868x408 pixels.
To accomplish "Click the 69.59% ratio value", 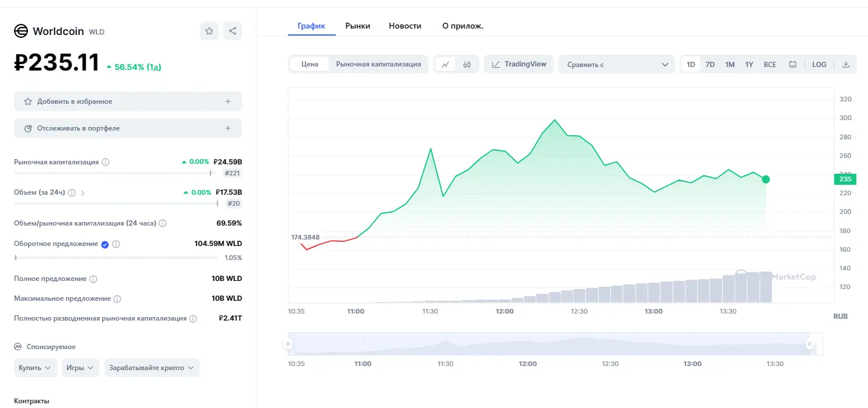I will pos(229,223).
